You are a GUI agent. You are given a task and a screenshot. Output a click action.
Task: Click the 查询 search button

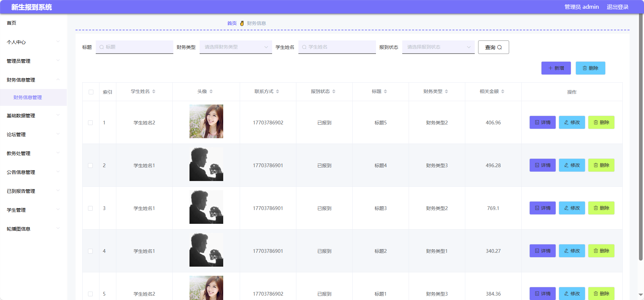494,47
